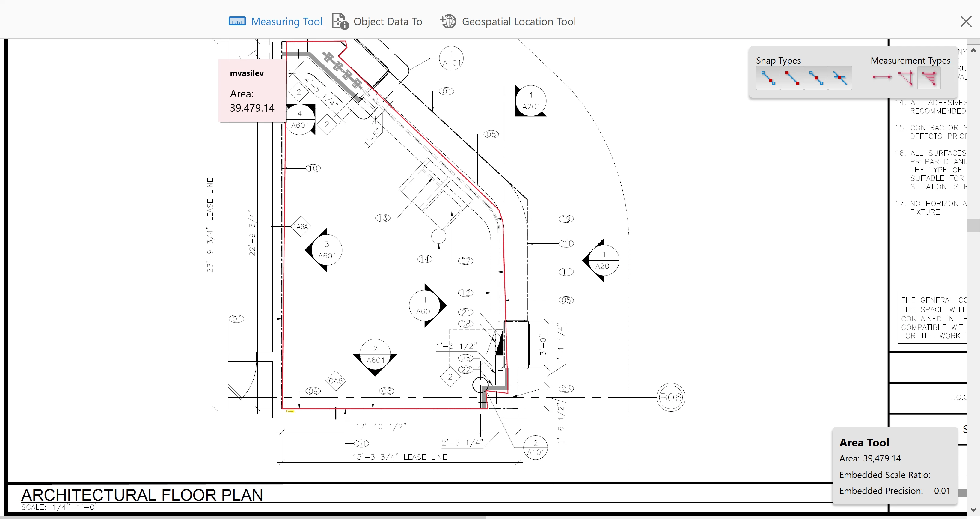Click the Geospatial Location globe icon

[x=448, y=21]
